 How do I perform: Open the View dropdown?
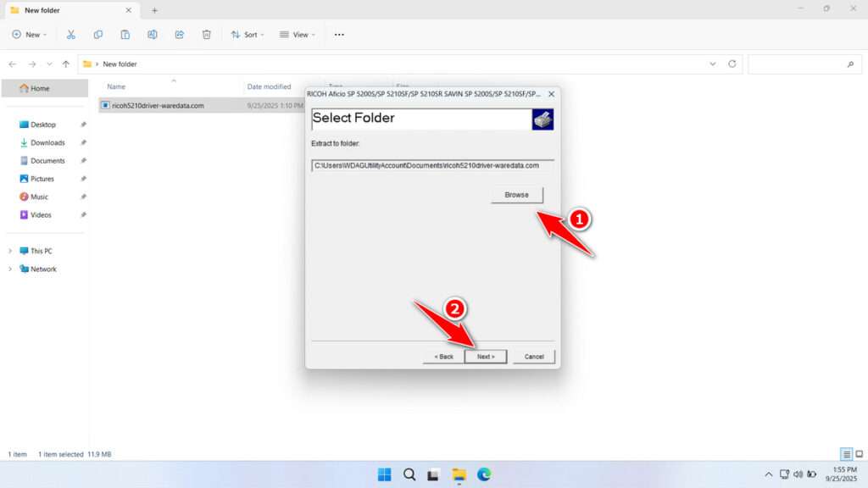point(298,34)
